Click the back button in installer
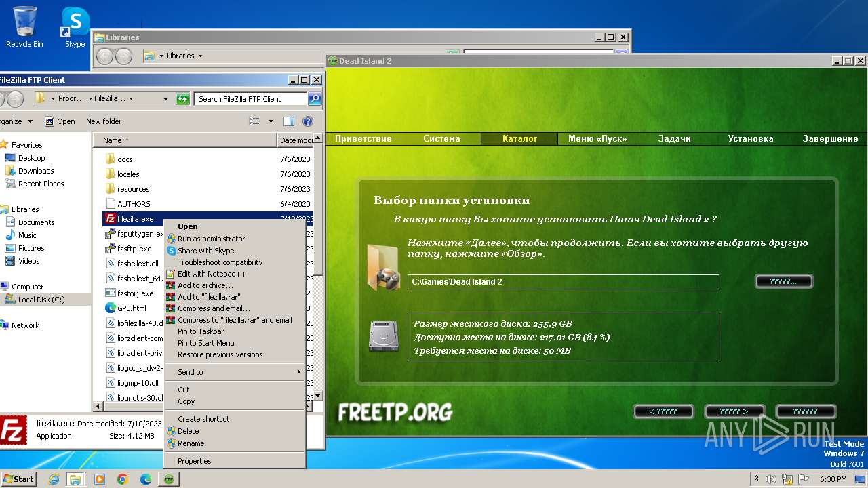Image resolution: width=868 pixels, height=488 pixels. (x=663, y=411)
